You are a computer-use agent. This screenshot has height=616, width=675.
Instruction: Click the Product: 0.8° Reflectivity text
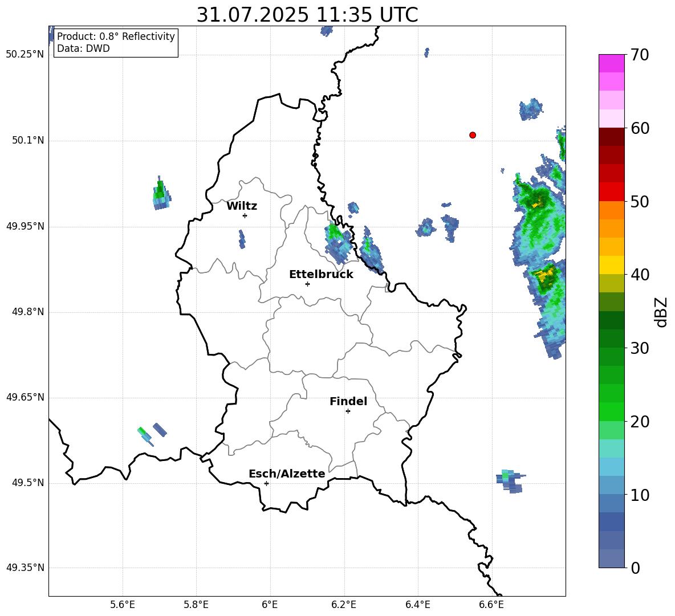[116, 36]
